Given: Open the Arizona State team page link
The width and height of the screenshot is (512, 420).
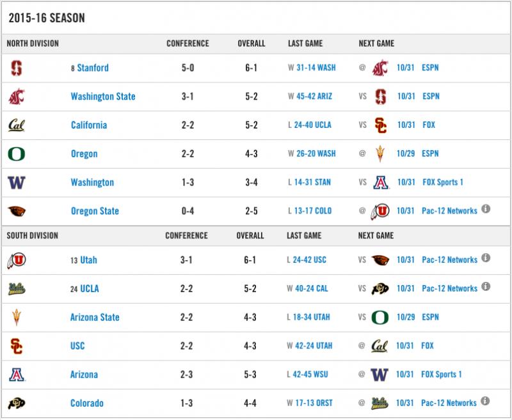Looking at the screenshot, I should click(x=95, y=317).
